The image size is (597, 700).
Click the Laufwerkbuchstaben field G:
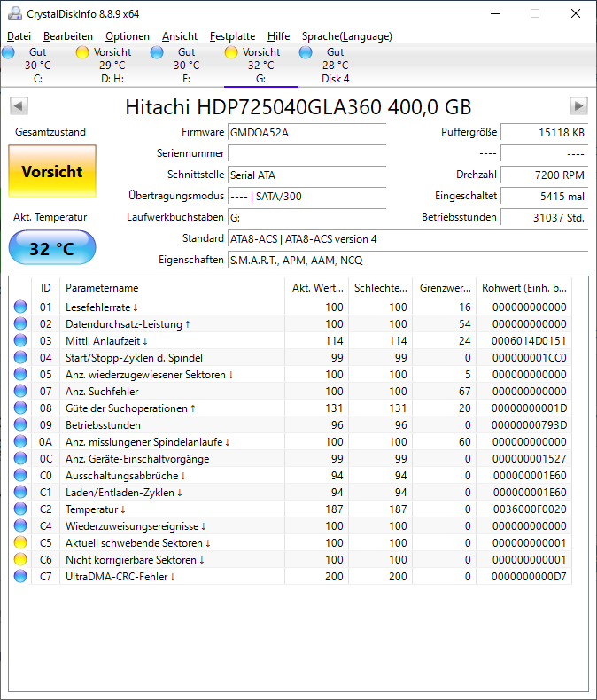pyautogui.click(x=306, y=218)
